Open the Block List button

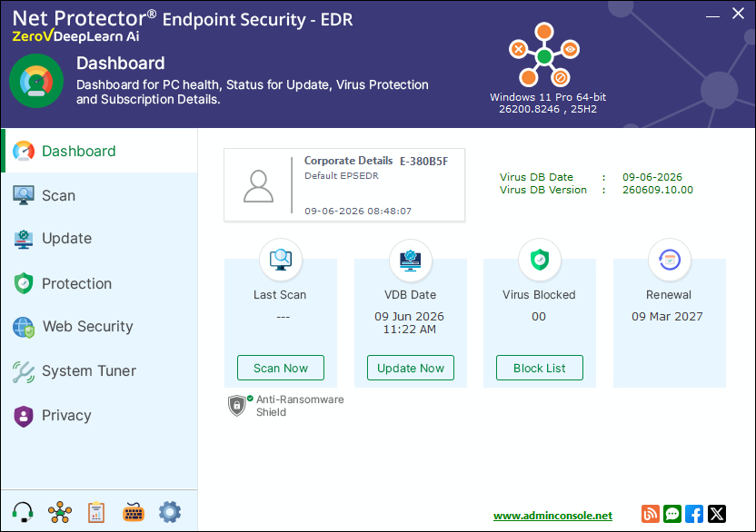540,369
